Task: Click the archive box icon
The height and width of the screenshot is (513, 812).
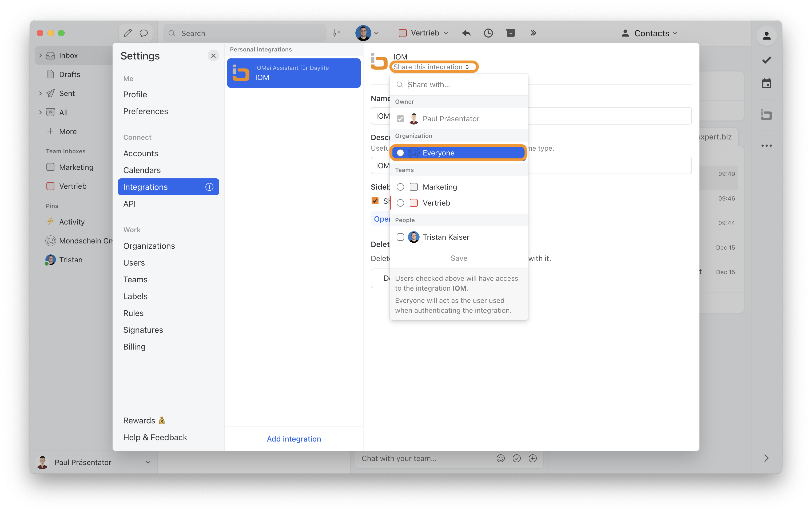Action: (511, 33)
